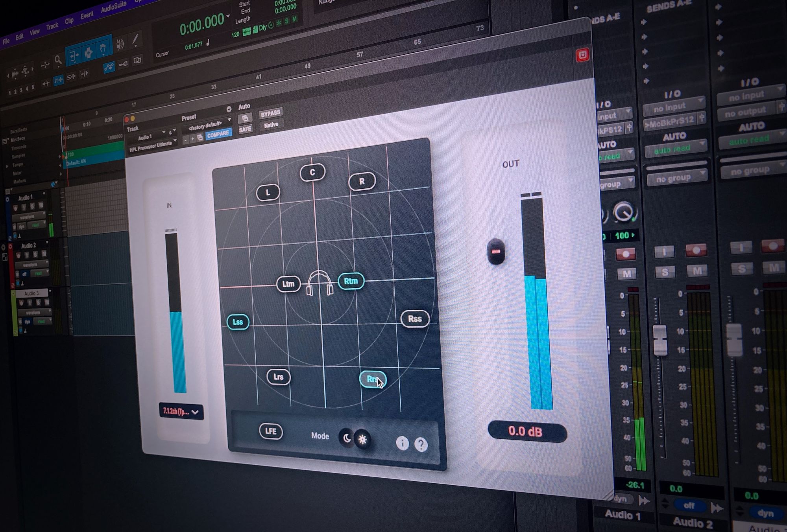787x532 pixels.
Task: Open the plugin help question mark
Action: [421, 445]
